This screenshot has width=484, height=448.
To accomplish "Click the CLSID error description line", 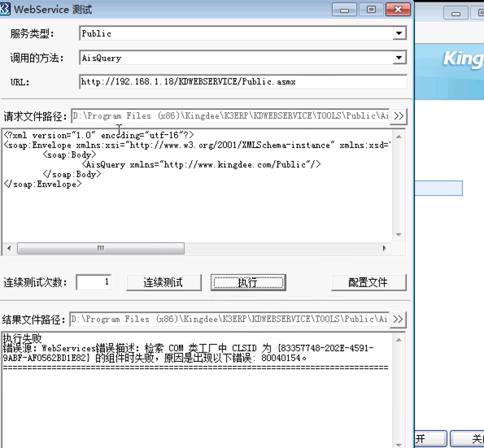I will [x=188, y=353].
